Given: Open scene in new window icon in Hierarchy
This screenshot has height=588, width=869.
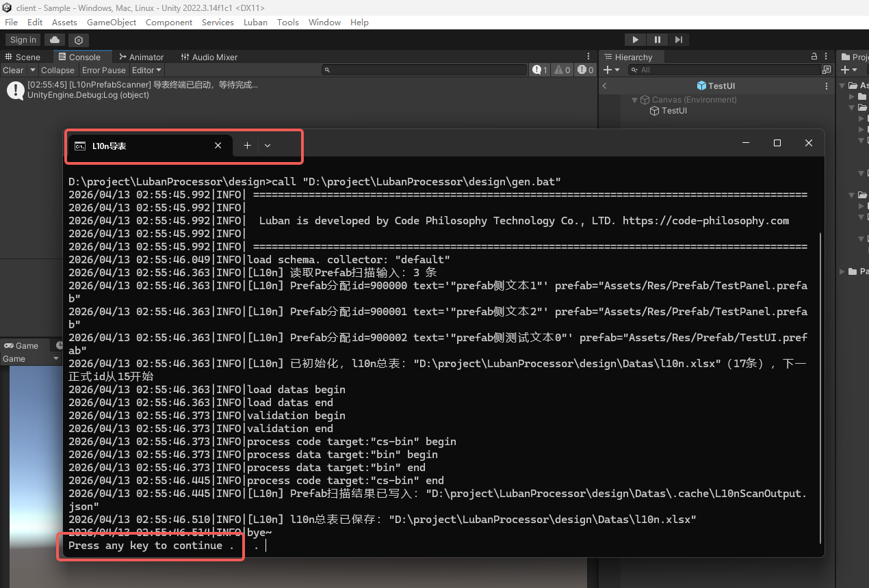Looking at the screenshot, I should click(827, 70).
